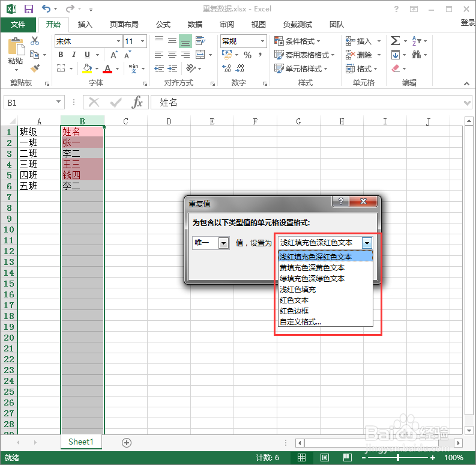Open the font size dropdown
This screenshot has width=476, height=465.
tap(142, 41)
